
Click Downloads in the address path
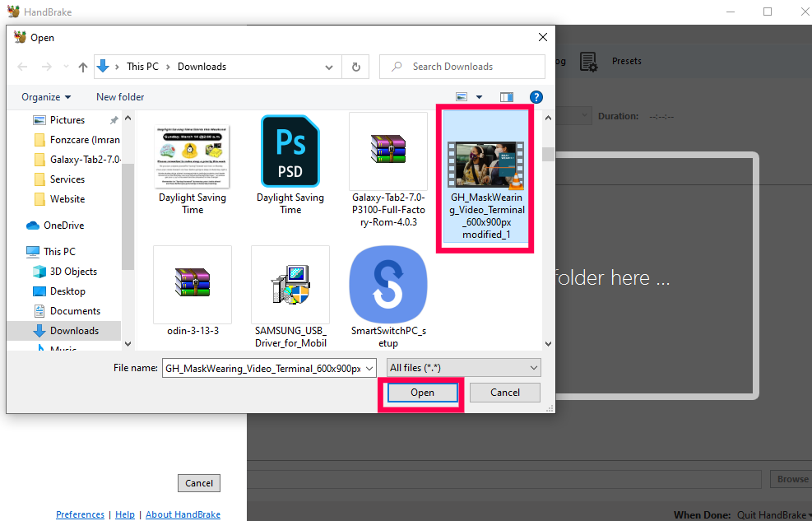[x=202, y=67]
